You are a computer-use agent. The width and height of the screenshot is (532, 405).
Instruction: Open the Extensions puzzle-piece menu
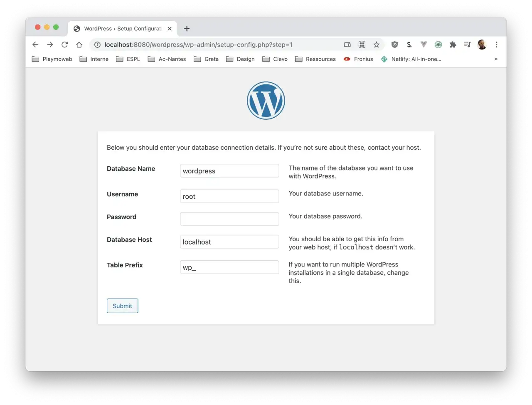coord(453,44)
